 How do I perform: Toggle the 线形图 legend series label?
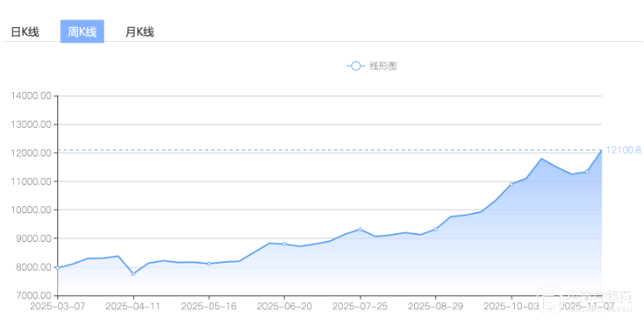click(x=382, y=66)
